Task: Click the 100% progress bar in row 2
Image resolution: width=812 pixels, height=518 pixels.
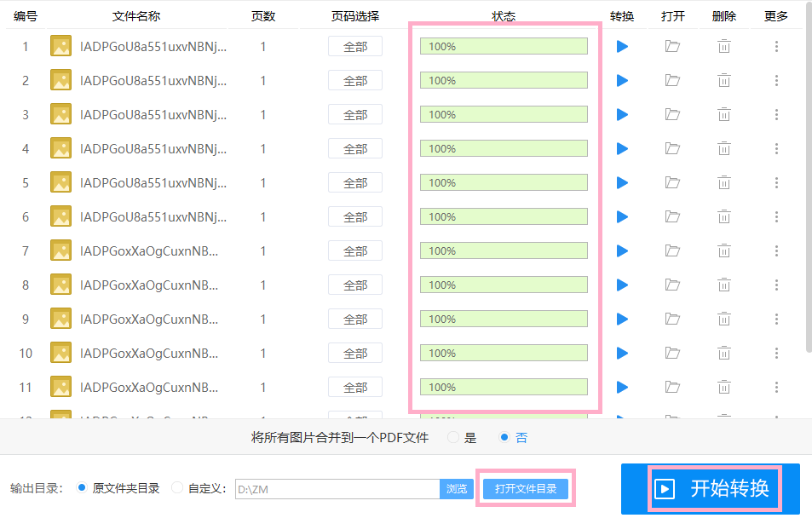Action: coord(503,80)
